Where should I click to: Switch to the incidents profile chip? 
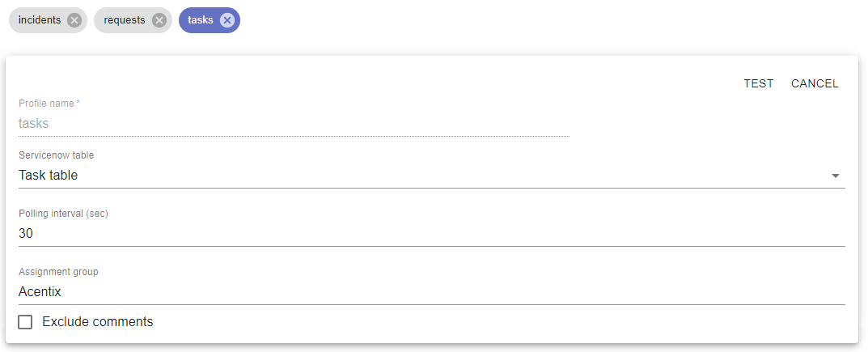[40, 20]
